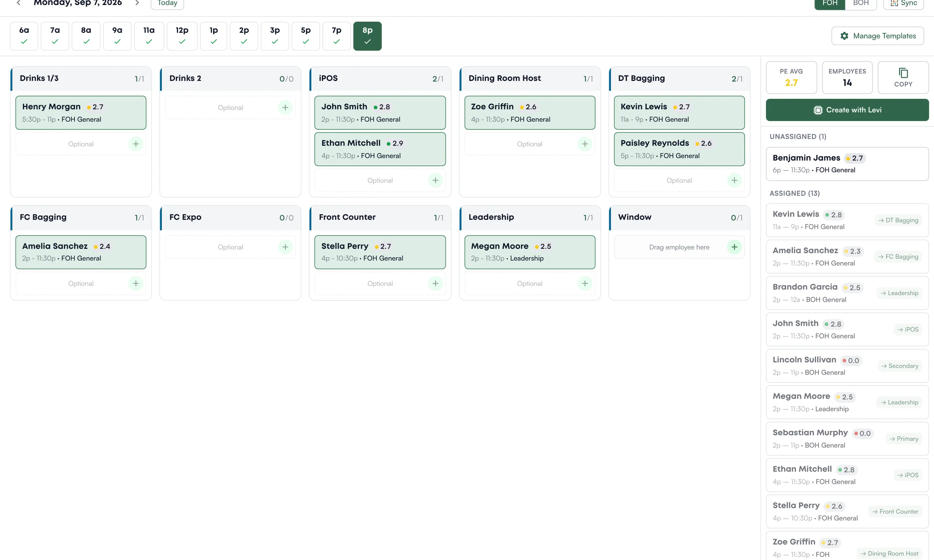Open Manage Templates
934x560 pixels.
click(878, 36)
